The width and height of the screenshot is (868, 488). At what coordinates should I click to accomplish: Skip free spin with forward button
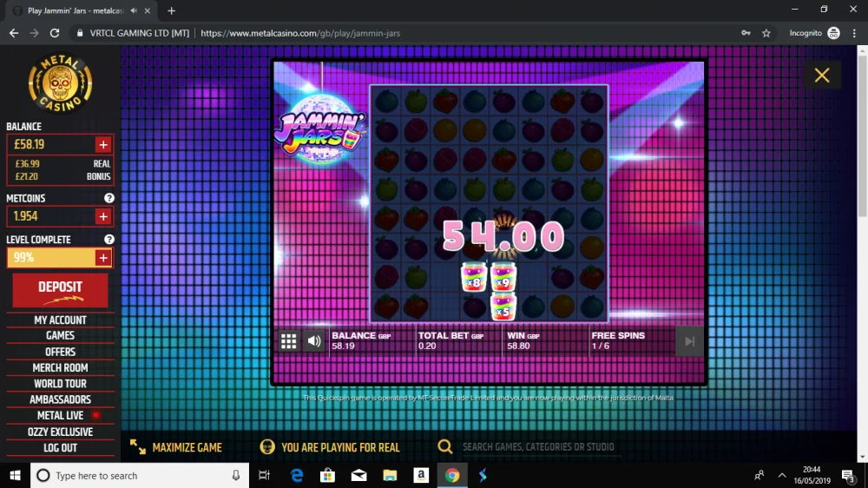689,341
